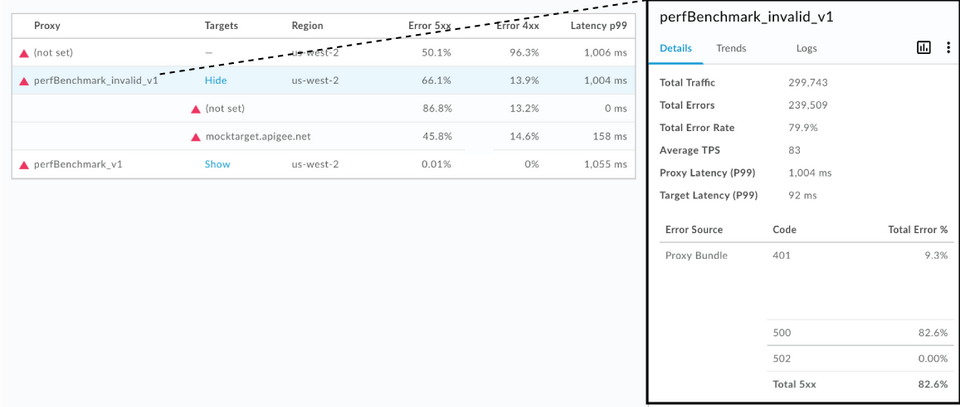Show targets for perfBenchmark_v1
Image resolution: width=960 pixels, height=407 pixels.
(217, 164)
